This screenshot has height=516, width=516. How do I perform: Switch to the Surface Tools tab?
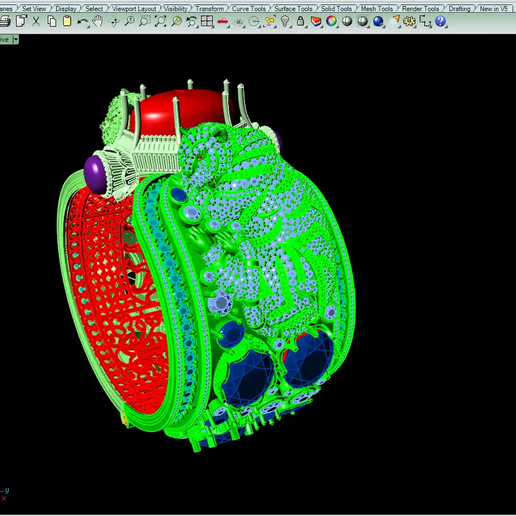[293, 9]
